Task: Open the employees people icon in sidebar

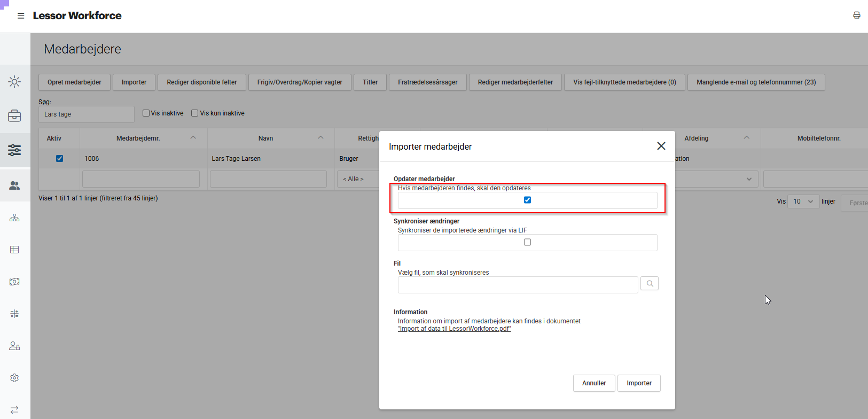Action: (x=14, y=185)
